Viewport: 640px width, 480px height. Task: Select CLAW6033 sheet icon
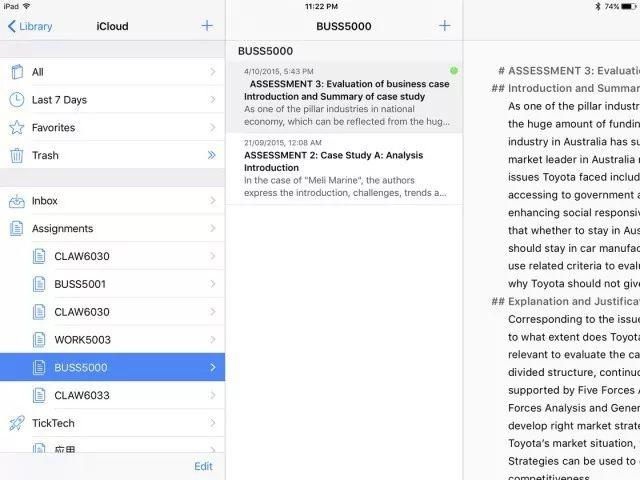pos(39,395)
